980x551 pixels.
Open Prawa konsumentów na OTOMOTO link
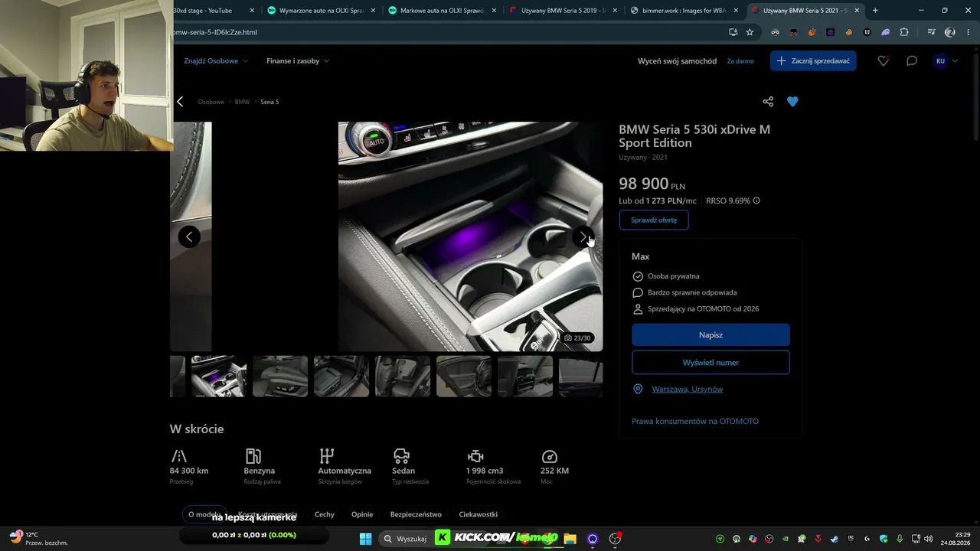pyautogui.click(x=695, y=422)
